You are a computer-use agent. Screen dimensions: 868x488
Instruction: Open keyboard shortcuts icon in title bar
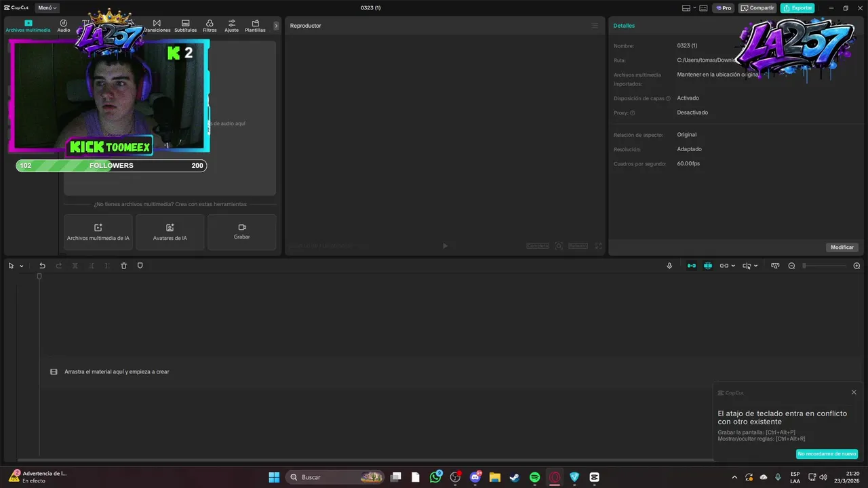click(703, 8)
